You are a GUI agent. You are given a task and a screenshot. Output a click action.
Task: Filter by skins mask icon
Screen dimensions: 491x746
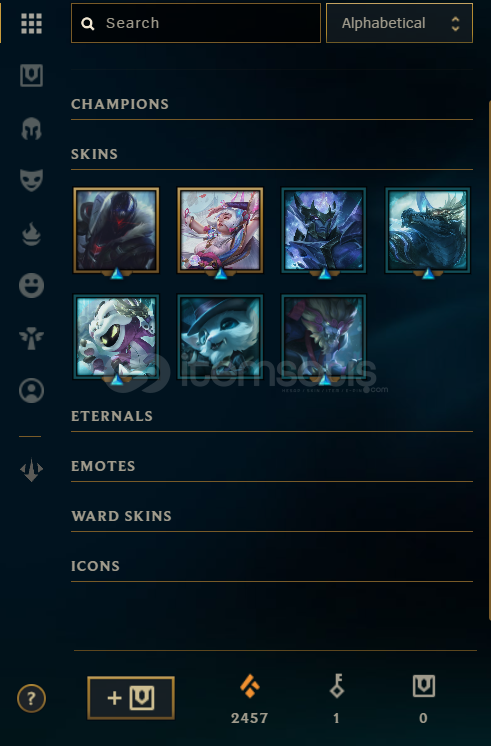[31, 180]
